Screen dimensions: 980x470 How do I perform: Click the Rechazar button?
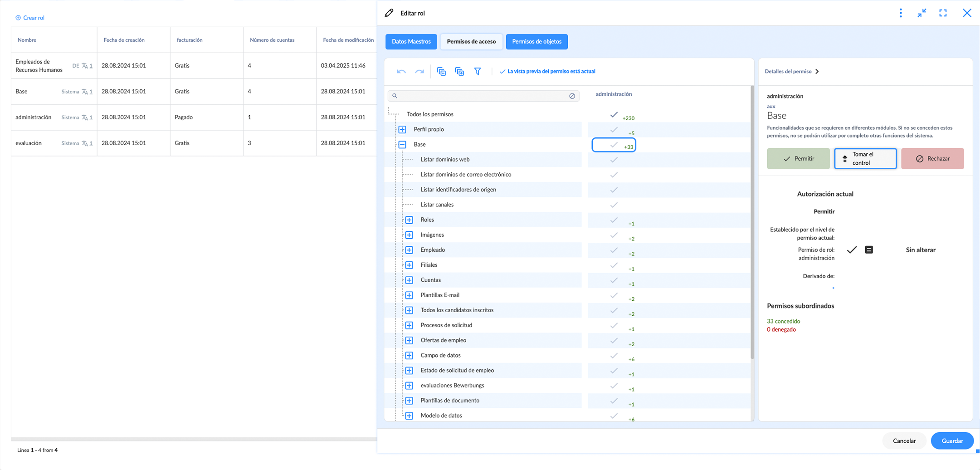click(932, 159)
